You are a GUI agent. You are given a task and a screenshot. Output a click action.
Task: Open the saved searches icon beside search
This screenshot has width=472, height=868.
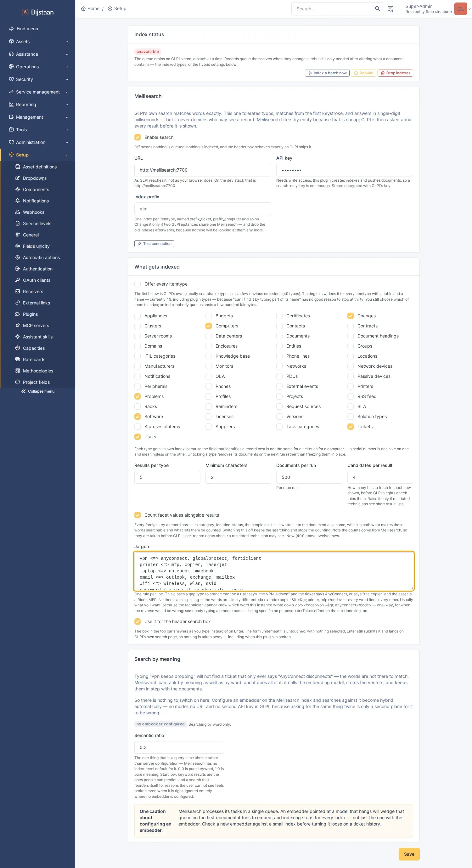[x=391, y=9]
